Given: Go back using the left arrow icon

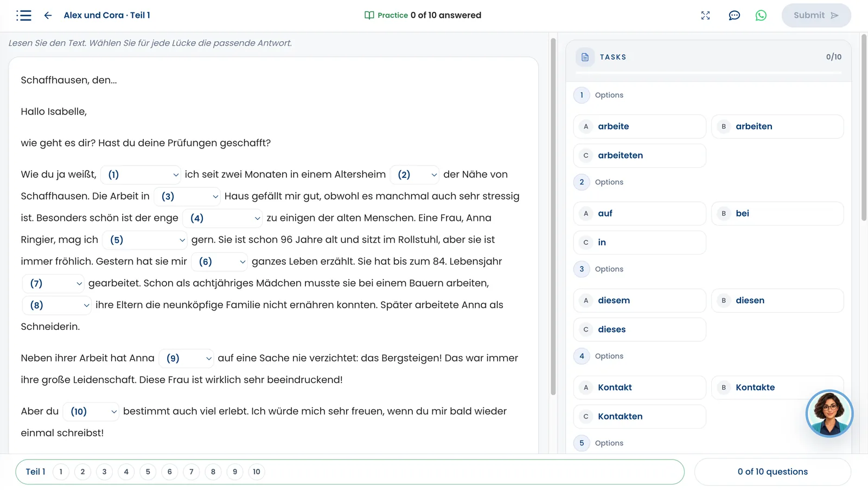Looking at the screenshot, I should point(48,15).
